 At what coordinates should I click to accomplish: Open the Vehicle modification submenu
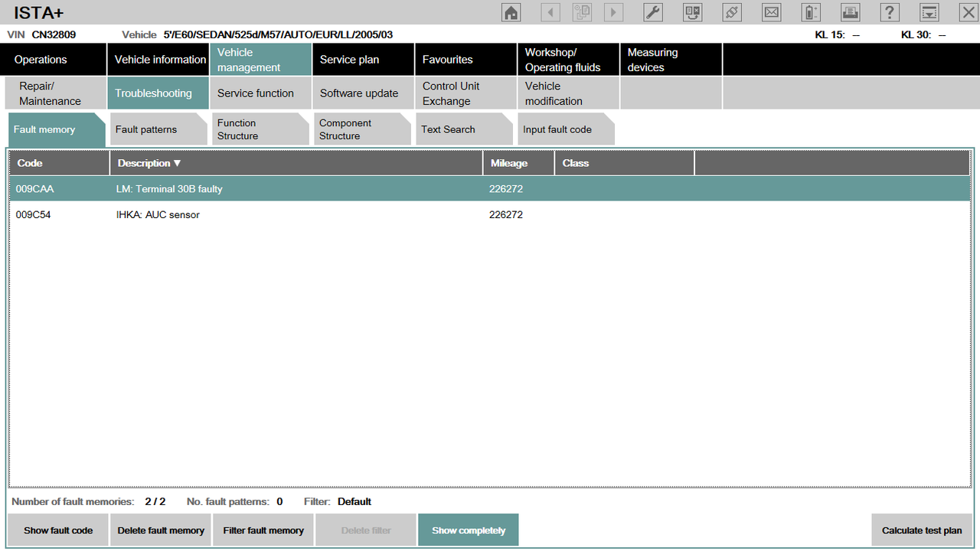tap(568, 93)
